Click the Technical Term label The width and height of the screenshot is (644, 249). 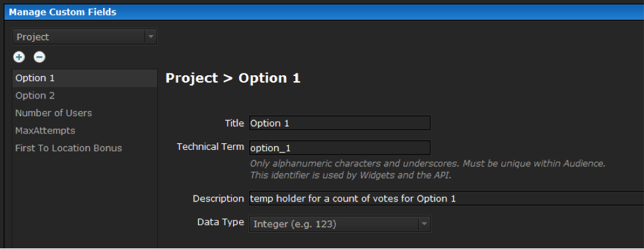click(210, 147)
